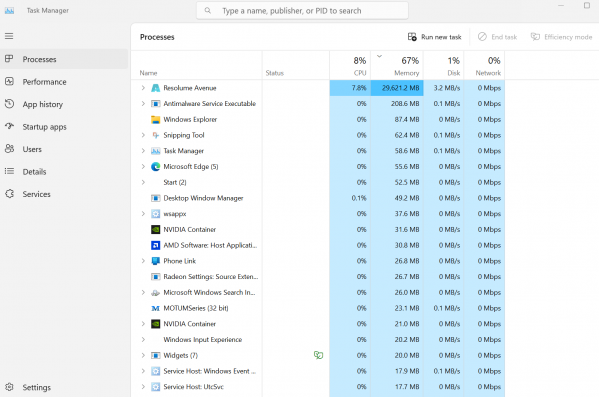
Task: Select the 29,621.2 MB memory cell
Action: 397,88
